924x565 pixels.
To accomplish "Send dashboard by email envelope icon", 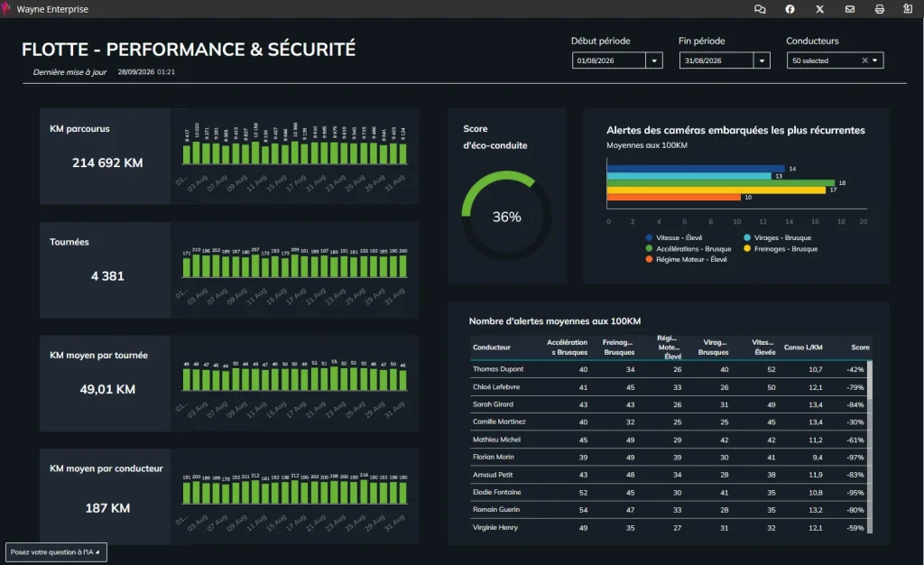I will point(850,9).
